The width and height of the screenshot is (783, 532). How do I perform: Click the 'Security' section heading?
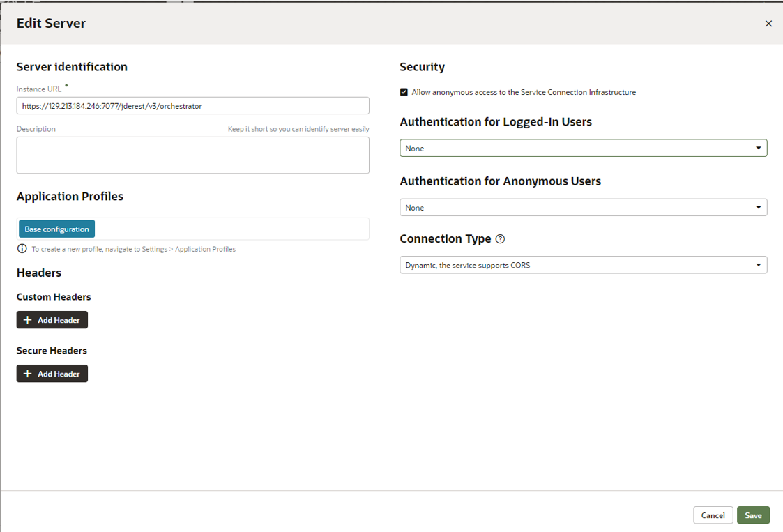422,67
